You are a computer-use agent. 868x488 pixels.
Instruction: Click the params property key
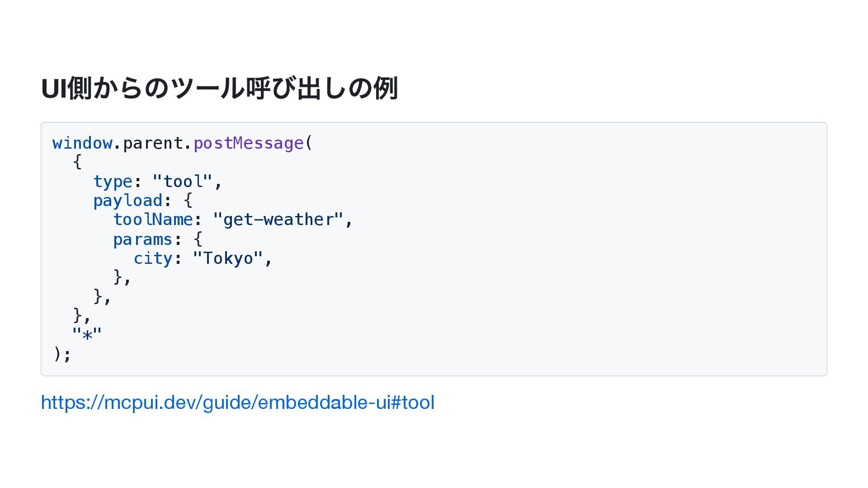point(143,239)
